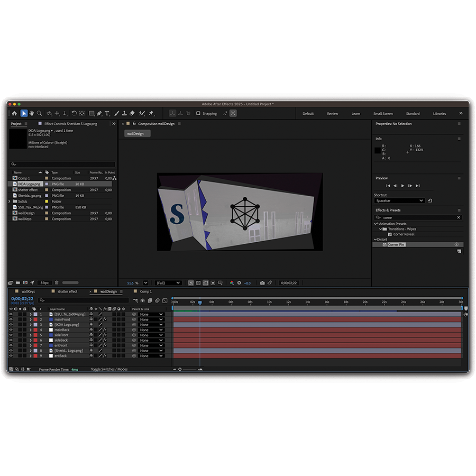Switch to the wallKeys timeline tab
This screenshot has height=476, width=476.
[x=28, y=291]
